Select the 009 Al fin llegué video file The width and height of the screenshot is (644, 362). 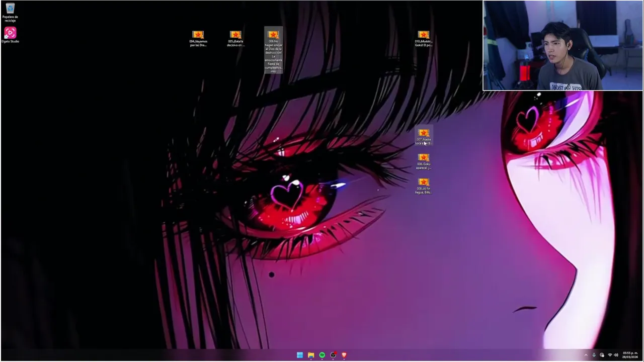[x=423, y=186]
